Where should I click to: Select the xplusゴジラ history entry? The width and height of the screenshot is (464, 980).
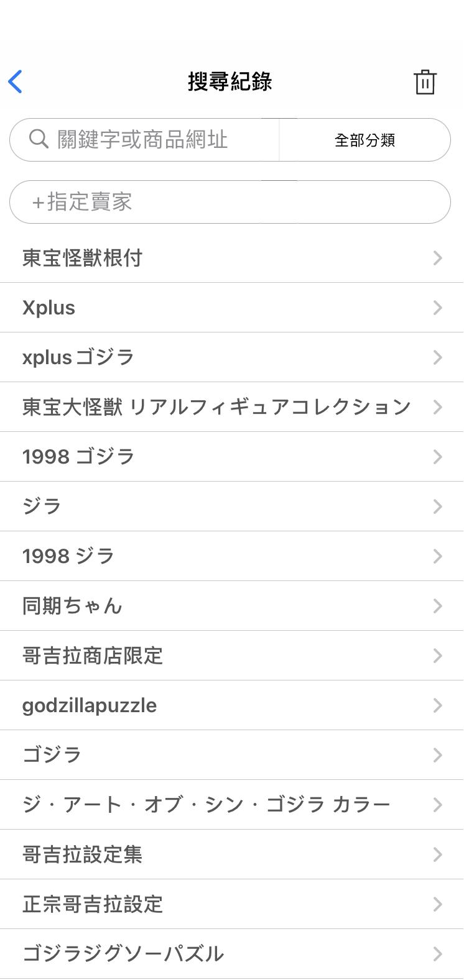[x=78, y=357]
